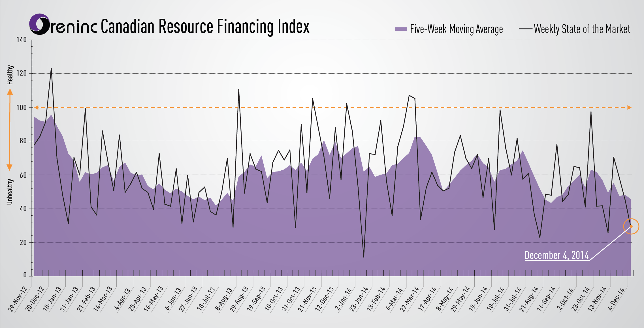The width and height of the screenshot is (644, 328).
Task: Click the 19-Sep-13 date label
Action: click(257, 299)
